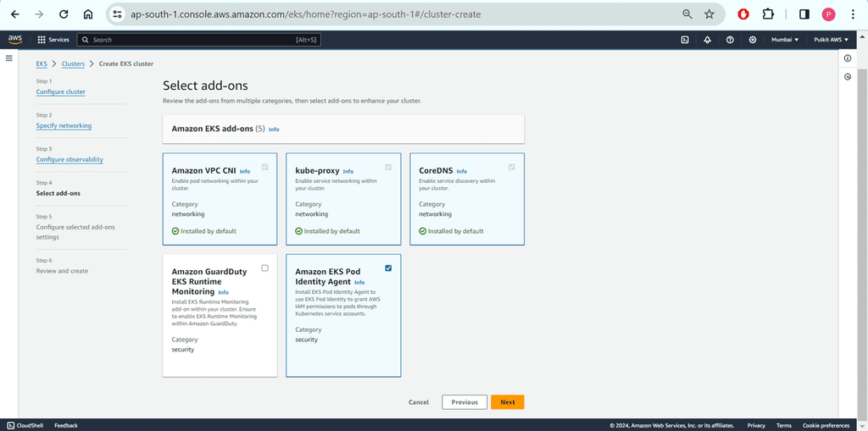868x431 pixels.
Task: Launch CloudShell from the top bar icon
Action: [x=685, y=40]
